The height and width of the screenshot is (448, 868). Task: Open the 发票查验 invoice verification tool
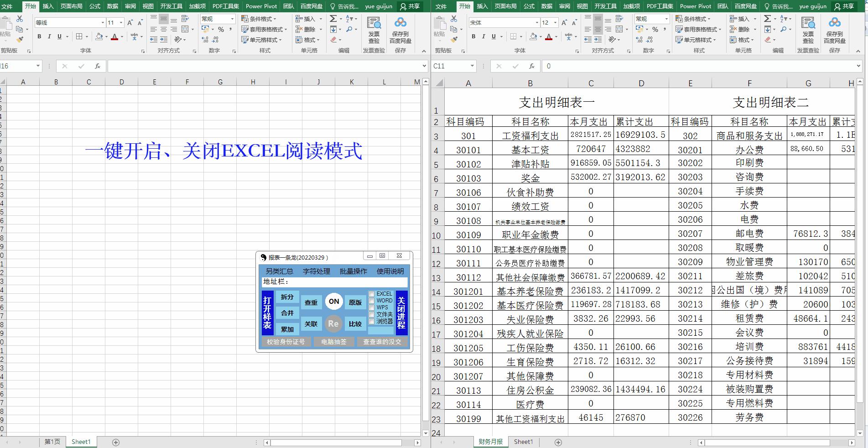(x=374, y=30)
